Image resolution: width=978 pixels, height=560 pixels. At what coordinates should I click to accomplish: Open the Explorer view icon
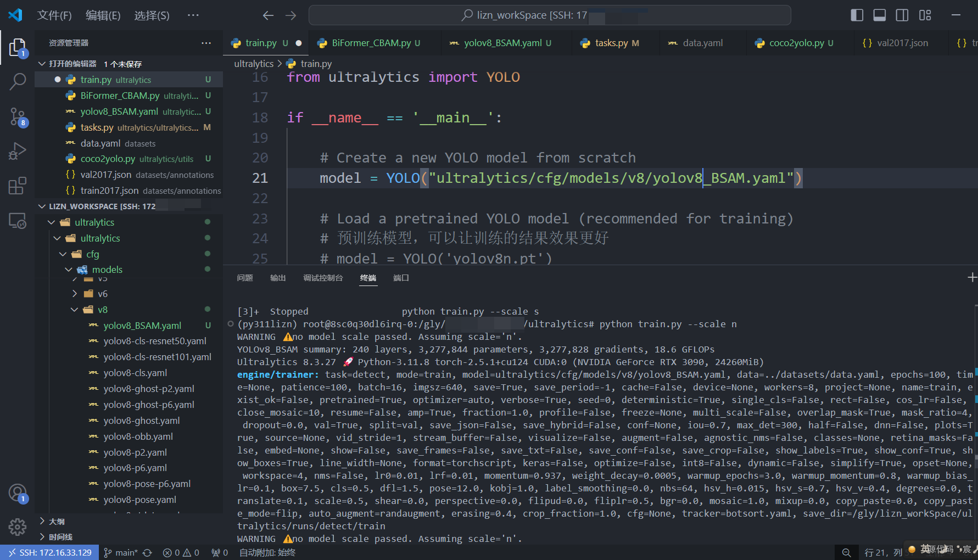pyautogui.click(x=17, y=48)
